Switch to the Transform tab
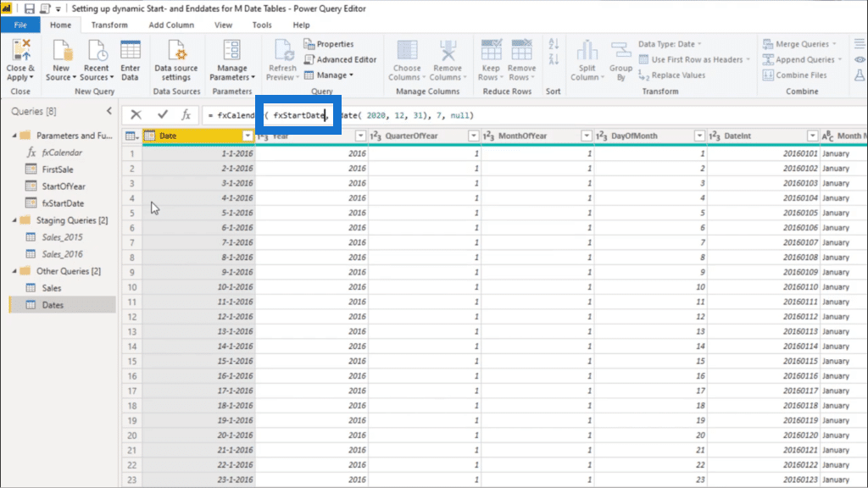This screenshot has height=488, width=868. (x=109, y=25)
